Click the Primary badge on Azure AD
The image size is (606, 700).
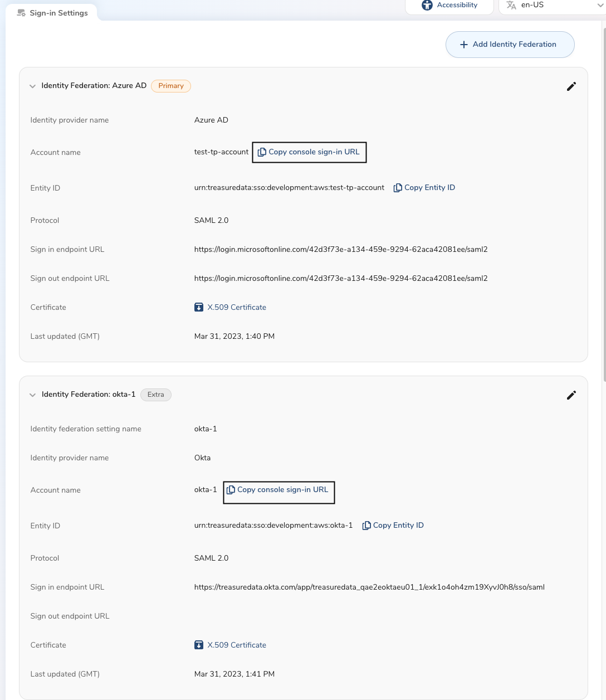click(171, 86)
